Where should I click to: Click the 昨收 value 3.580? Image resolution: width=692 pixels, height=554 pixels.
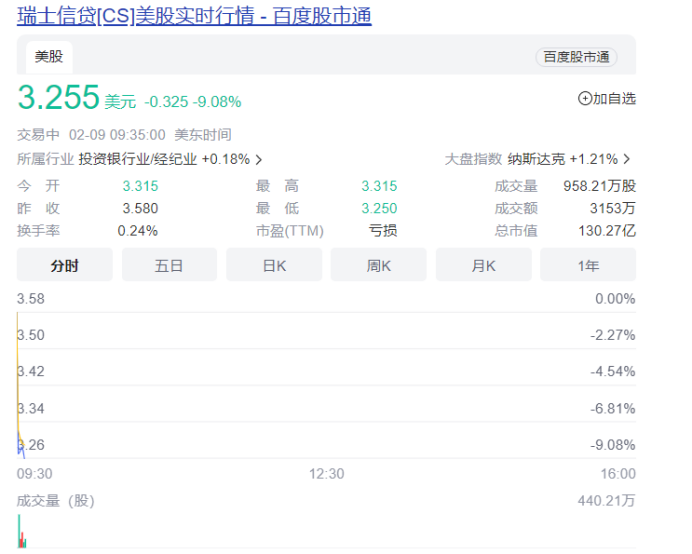[140, 208]
